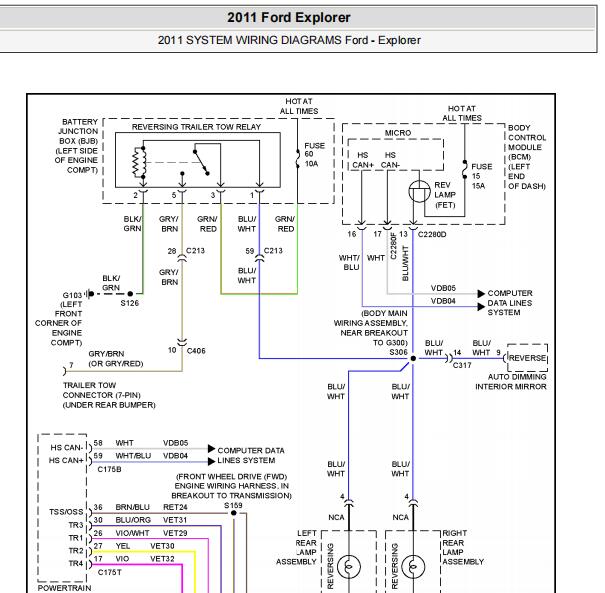Select the "TSS/OSS" signal label
Screen dimensions: 605x593
[66, 512]
